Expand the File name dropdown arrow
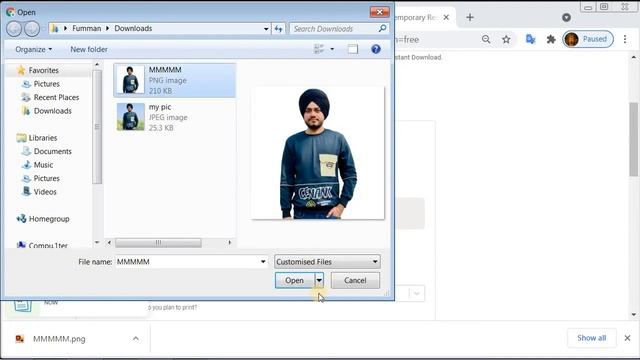The height and width of the screenshot is (360, 640). point(263,262)
